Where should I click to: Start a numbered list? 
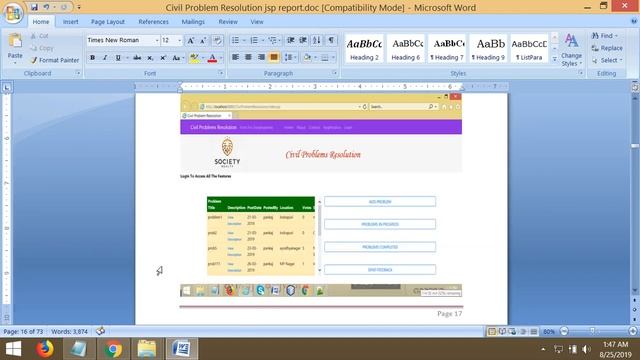click(x=254, y=40)
